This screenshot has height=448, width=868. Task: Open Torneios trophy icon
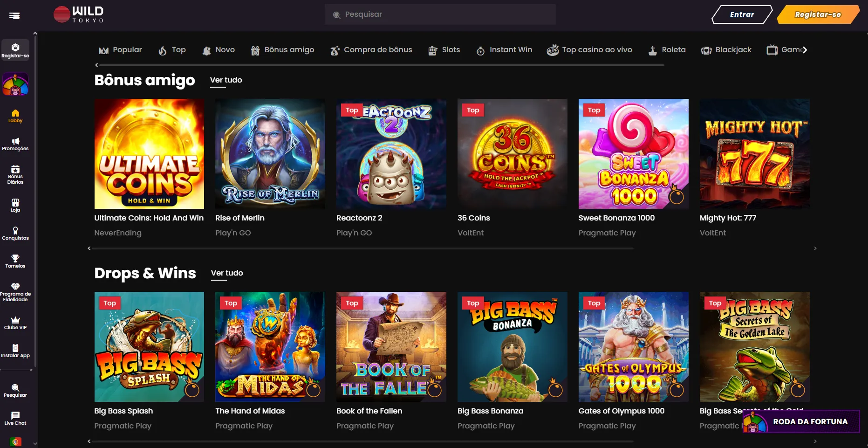point(15,262)
